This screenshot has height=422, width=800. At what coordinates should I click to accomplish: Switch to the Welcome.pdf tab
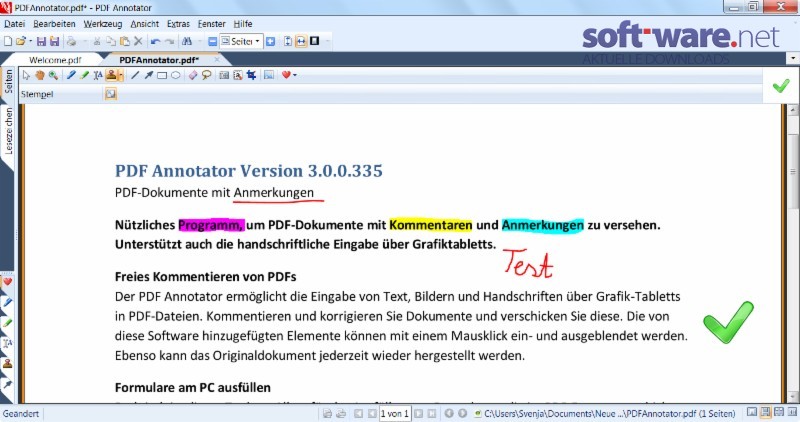pos(55,60)
